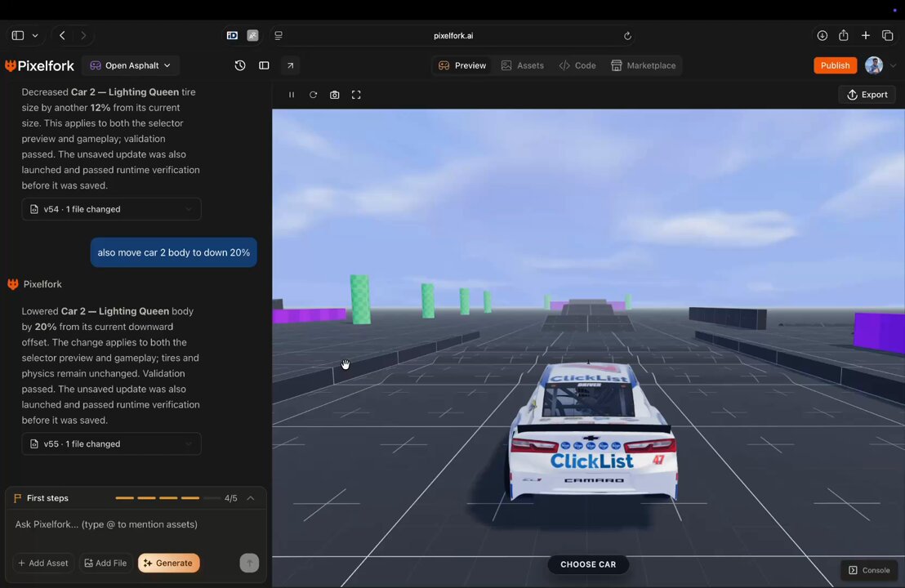Screen dimensions: 905x588
Task: Click the user message about car 2 body
Action: pos(174,252)
